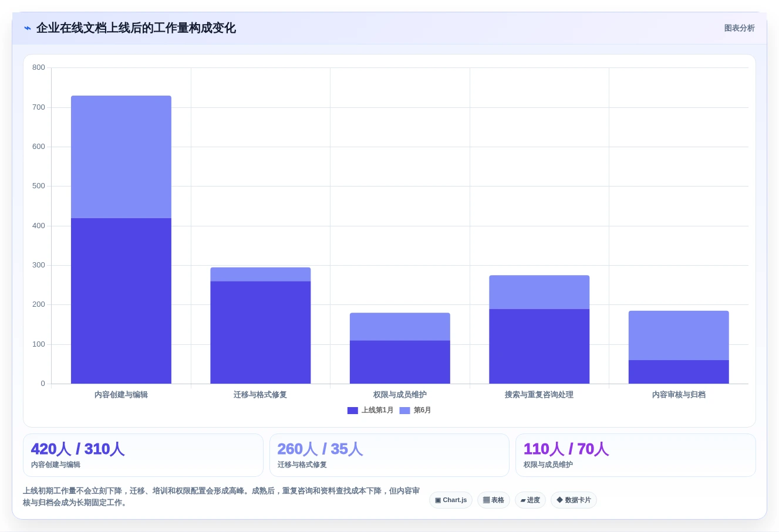Click the 图表分析 label in header

tap(739, 28)
